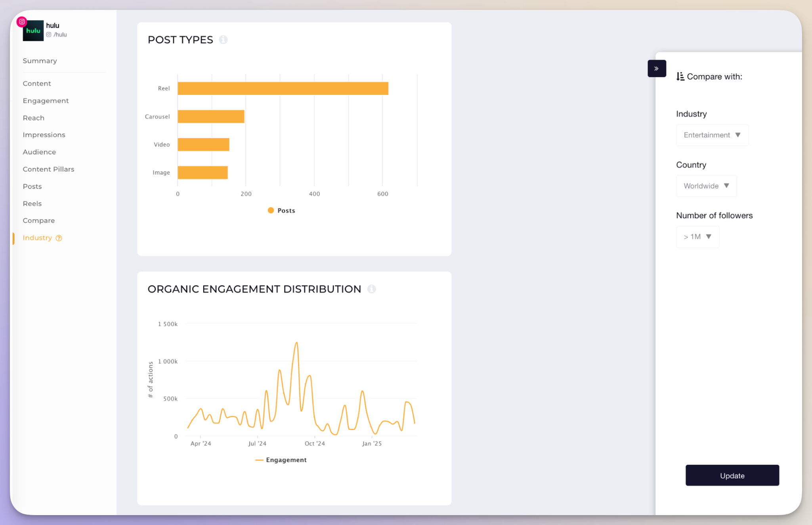
Task: Collapse the Compare with panel
Action: 657,68
